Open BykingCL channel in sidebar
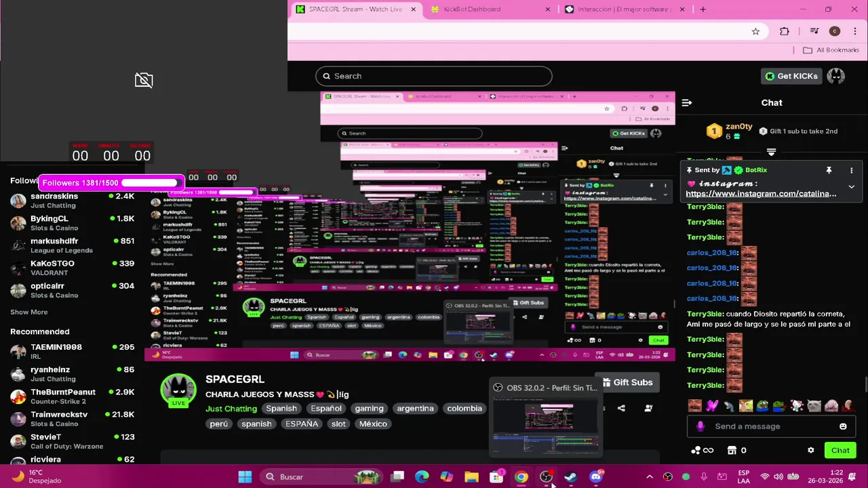The image size is (868, 488). click(72, 223)
